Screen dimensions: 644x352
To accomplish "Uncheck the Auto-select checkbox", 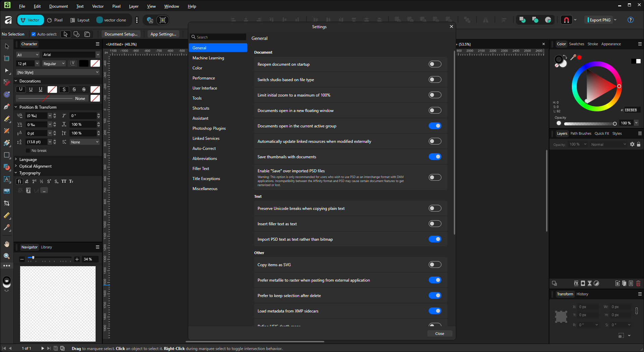I will click(x=34, y=34).
